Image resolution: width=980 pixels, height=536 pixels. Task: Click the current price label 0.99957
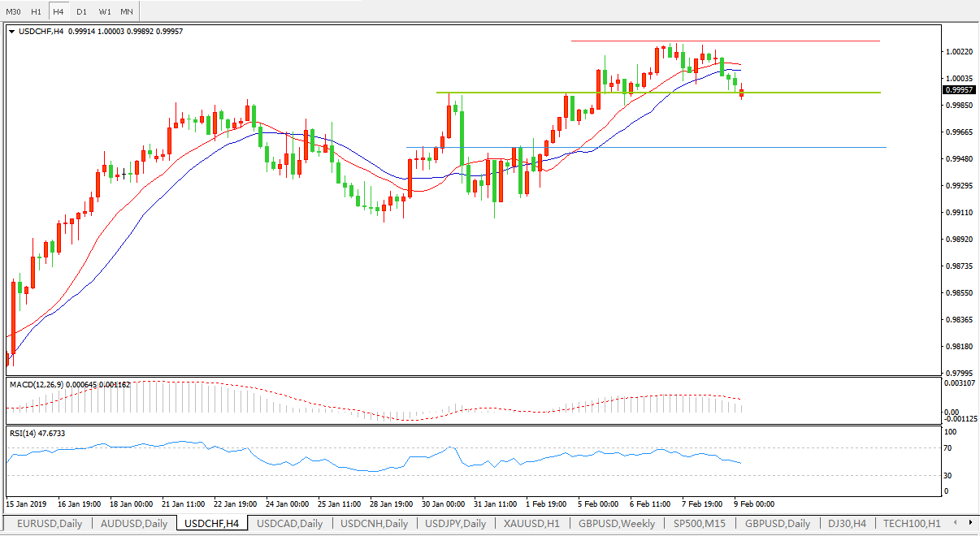(960, 90)
